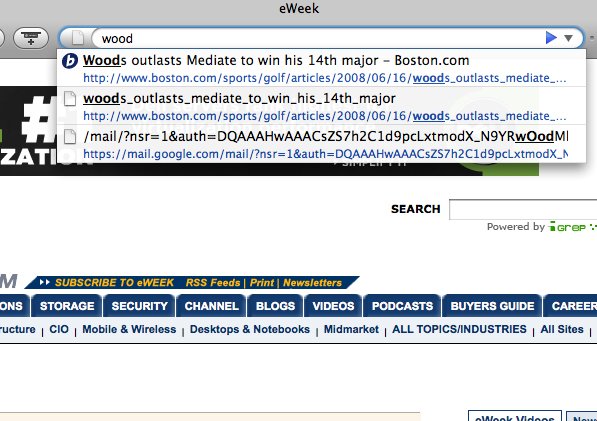Choose the woods_outlasts_mediate_to_win suggestion entry

321,106
